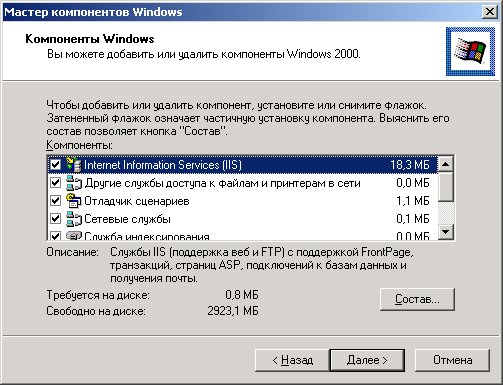Click the Windows flag logo in header
The height and width of the screenshot is (385, 503).
pyautogui.click(x=470, y=52)
